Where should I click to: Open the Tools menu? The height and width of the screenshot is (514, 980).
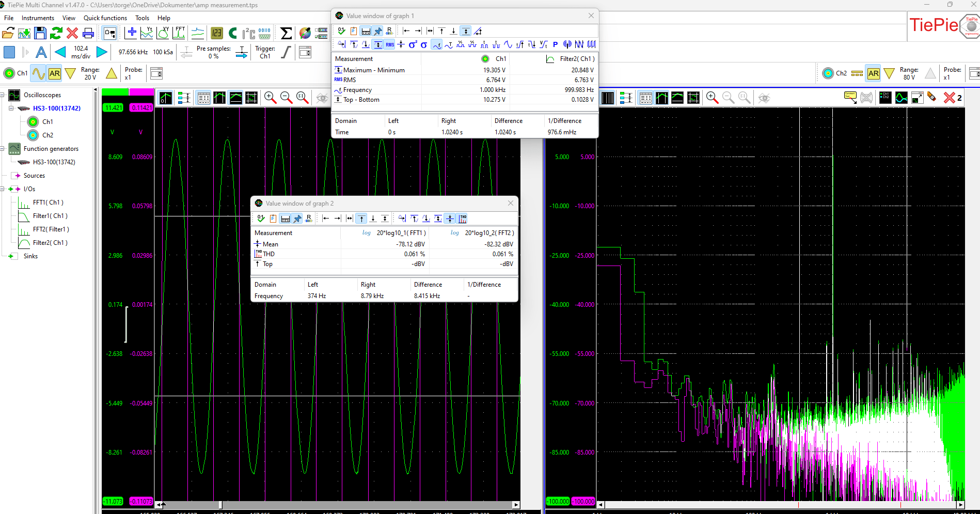142,18
